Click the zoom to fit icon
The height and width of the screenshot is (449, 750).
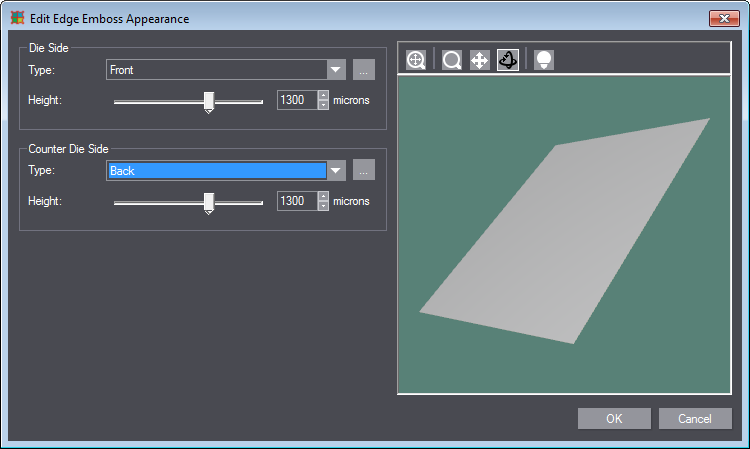point(416,60)
